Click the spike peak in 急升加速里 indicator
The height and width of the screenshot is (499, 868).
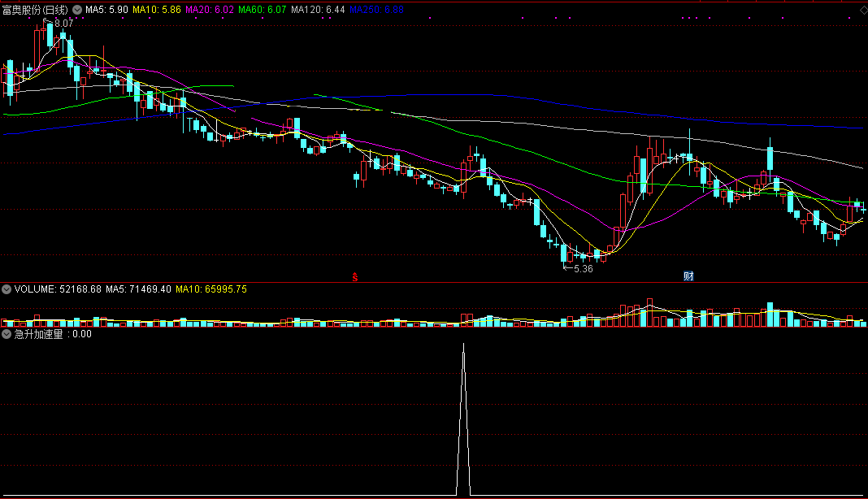pos(464,345)
